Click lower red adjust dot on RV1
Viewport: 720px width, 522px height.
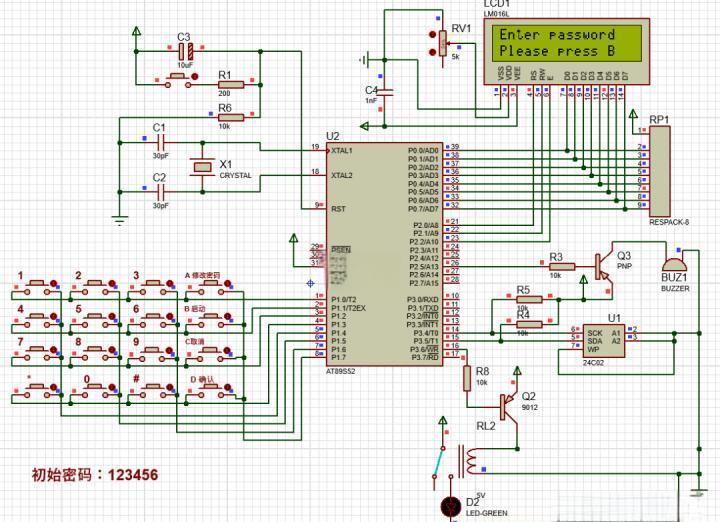[x=432, y=52]
